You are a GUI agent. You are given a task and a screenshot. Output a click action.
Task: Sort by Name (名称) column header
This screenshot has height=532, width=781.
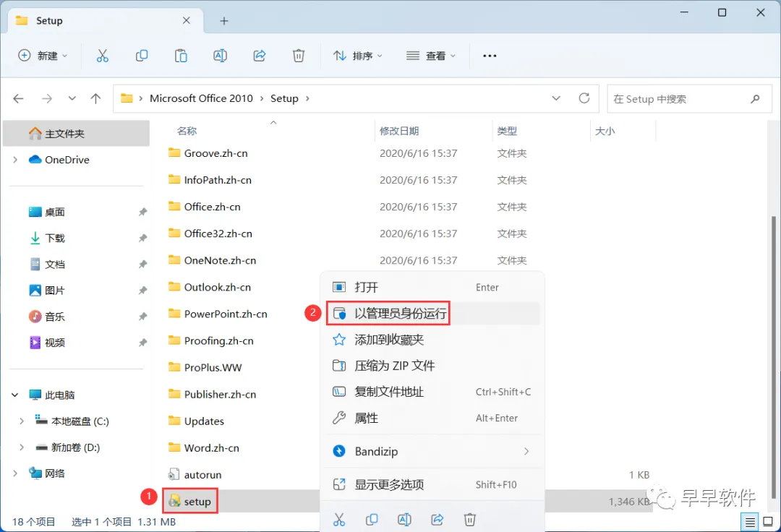coord(187,131)
